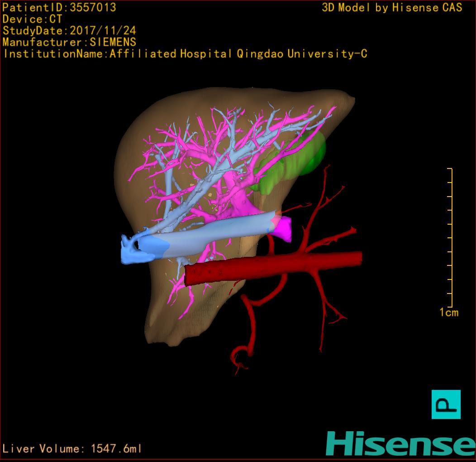Click the 'Device:CT' text
This screenshot has width=476, height=462.
[32, 19]
